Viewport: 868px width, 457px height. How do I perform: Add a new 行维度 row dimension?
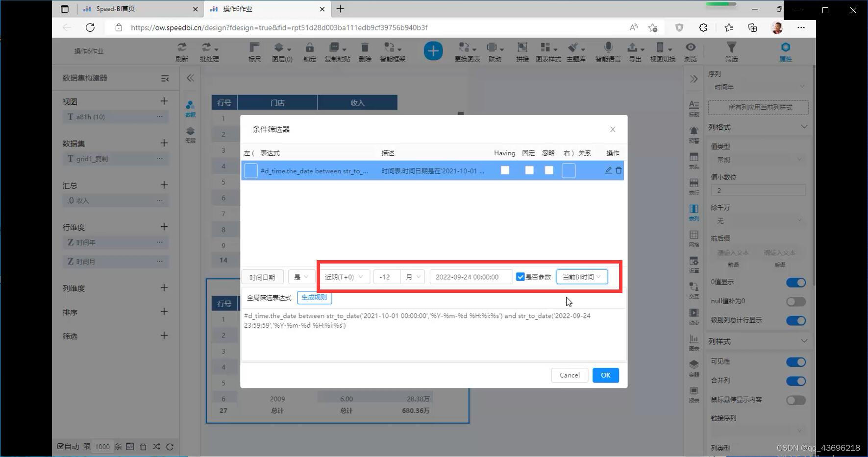(164, 227)
